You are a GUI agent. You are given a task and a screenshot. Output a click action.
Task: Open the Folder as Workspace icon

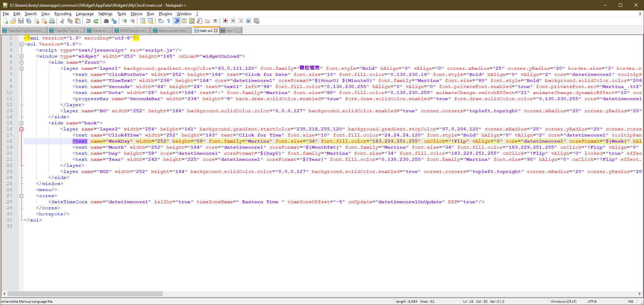[207, 21]
